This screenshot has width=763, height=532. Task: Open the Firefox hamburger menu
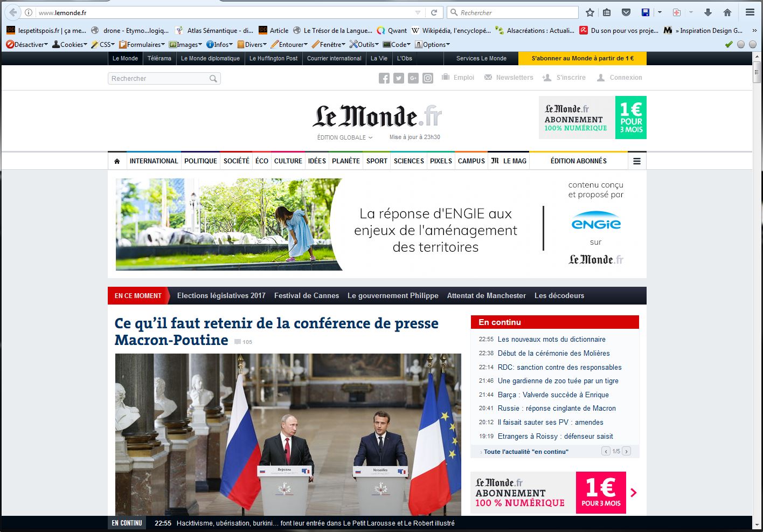click(750, 12)
